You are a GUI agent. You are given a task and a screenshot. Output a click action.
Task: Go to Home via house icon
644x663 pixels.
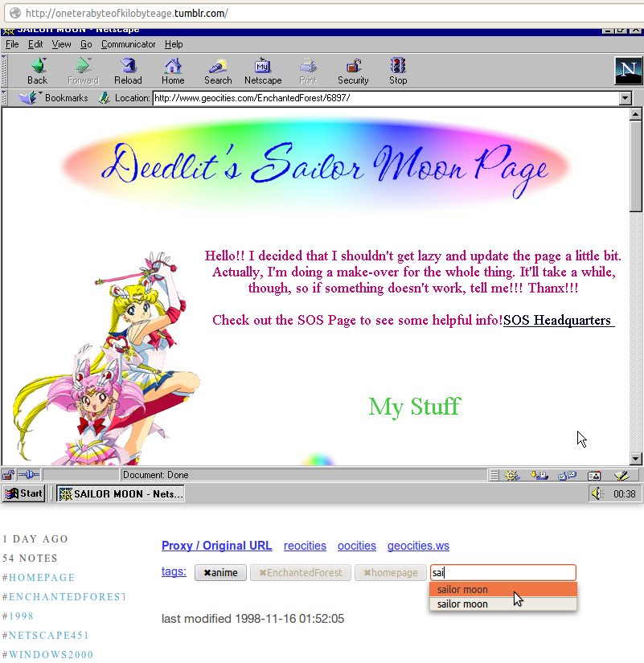(x=173, y=71)
